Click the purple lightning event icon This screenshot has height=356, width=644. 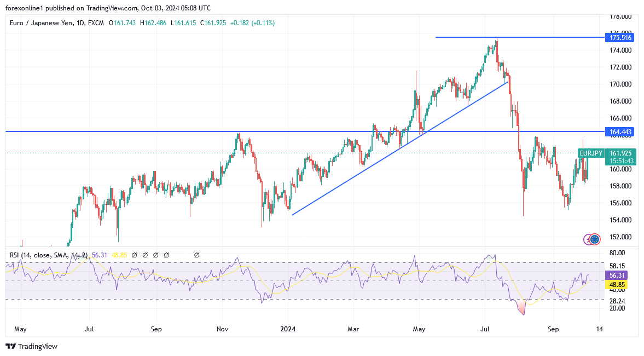pos(588,239)
